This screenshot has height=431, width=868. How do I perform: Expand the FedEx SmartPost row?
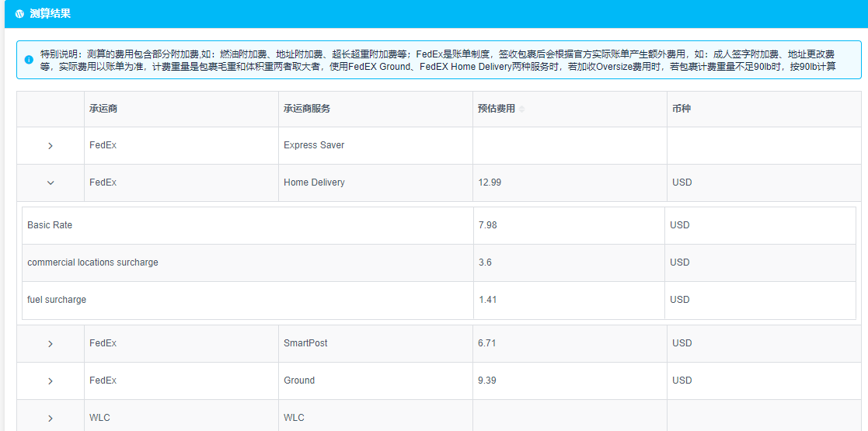[x=51, y=343]
